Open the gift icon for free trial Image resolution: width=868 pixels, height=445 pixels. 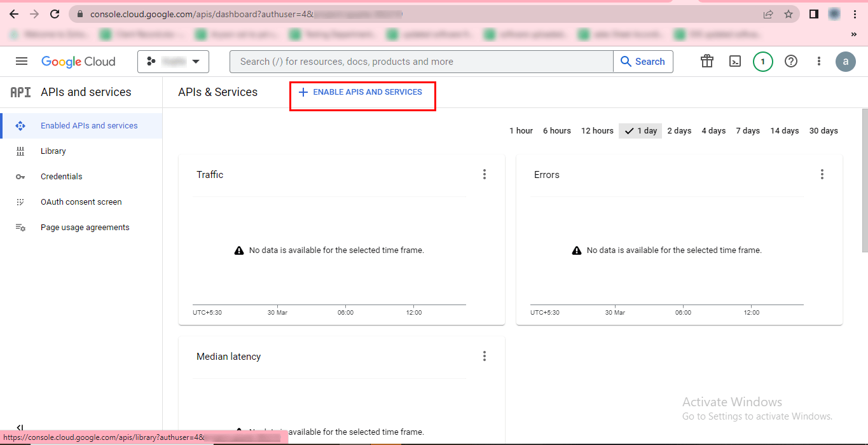(706, 62)
